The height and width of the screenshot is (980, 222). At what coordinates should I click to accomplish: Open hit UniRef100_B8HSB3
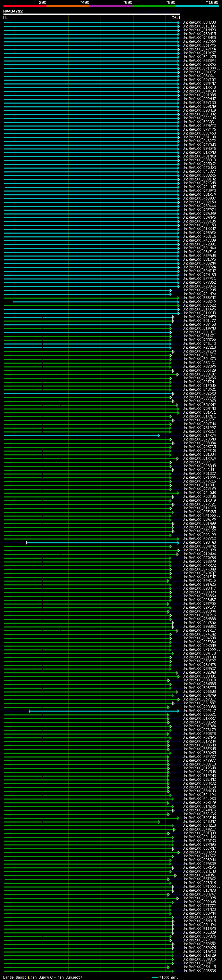199,23
